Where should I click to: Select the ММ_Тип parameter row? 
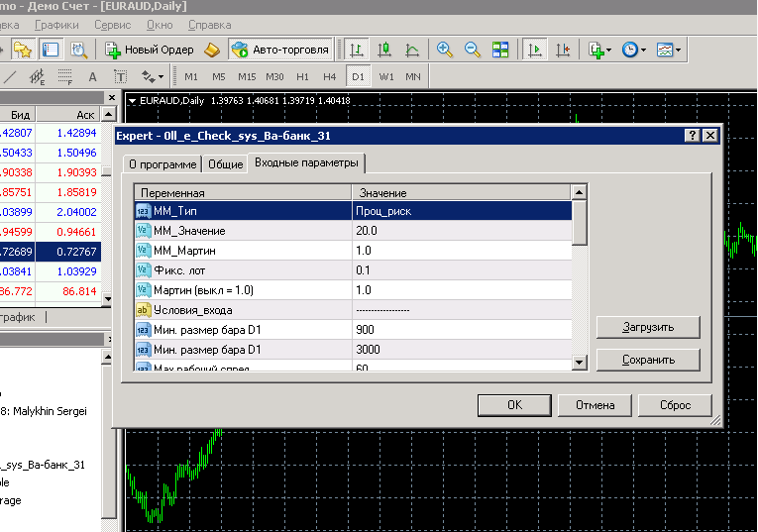pyautogui.click(x=353, y=211)
